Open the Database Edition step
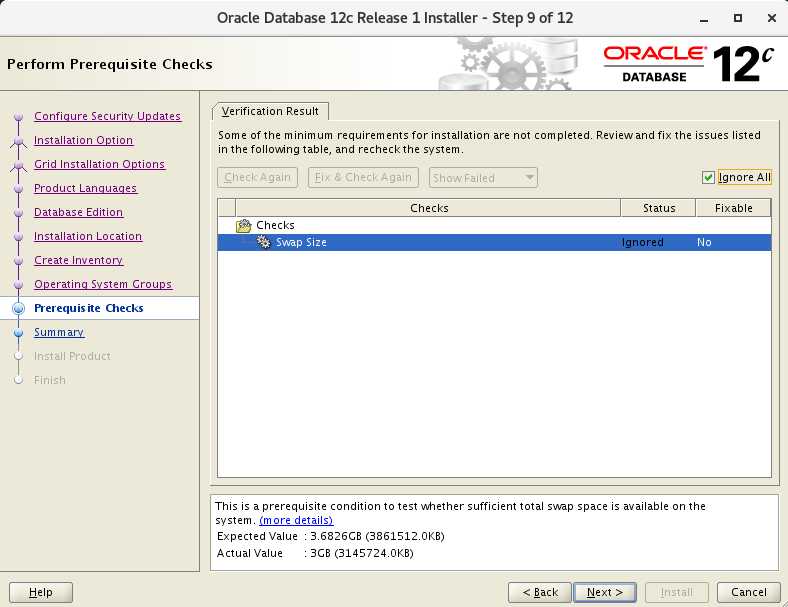788x607 pixels. coord(78,213)
